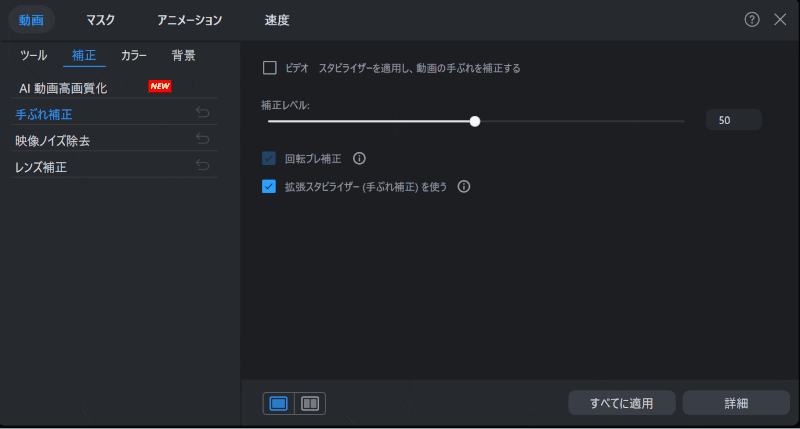Select the ツール sub-tab

[34, 55]
